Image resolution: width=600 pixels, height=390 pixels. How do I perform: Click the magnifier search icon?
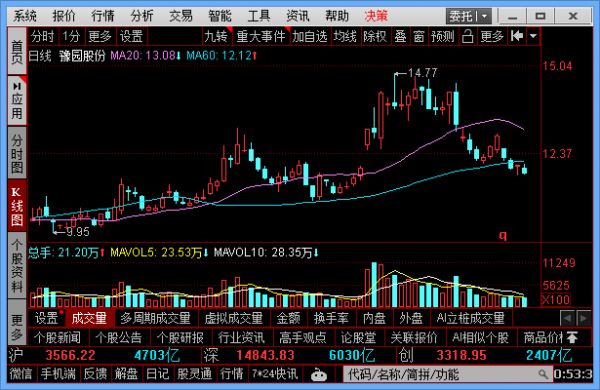[x=543, y=374]
